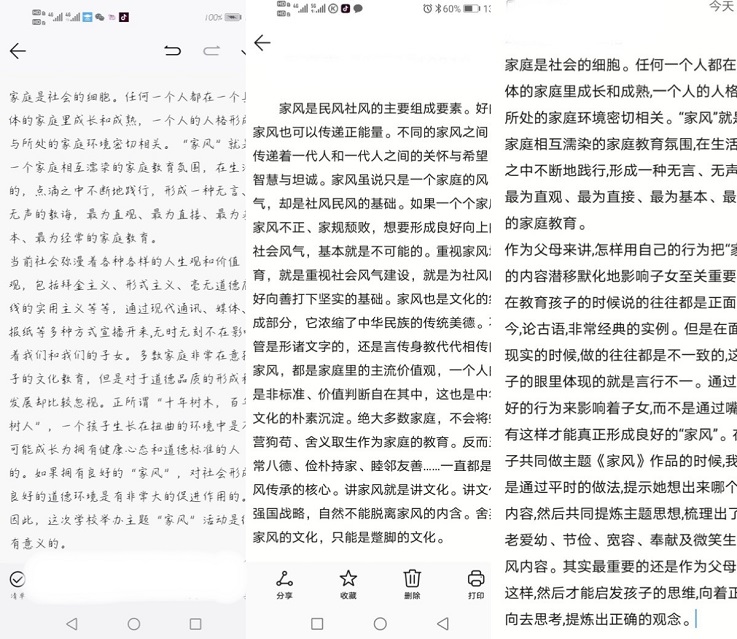This screenshot has width=737, height=639.
Task: Tap the 今天 date label
Action: click(720, 6)
